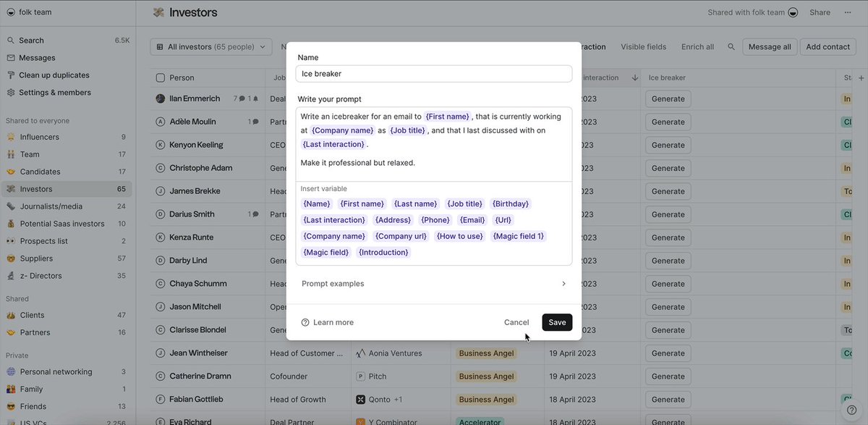Insert the {Job title} variable chip
The height and width of the screenshot is (425, 868).
(464, 204)
